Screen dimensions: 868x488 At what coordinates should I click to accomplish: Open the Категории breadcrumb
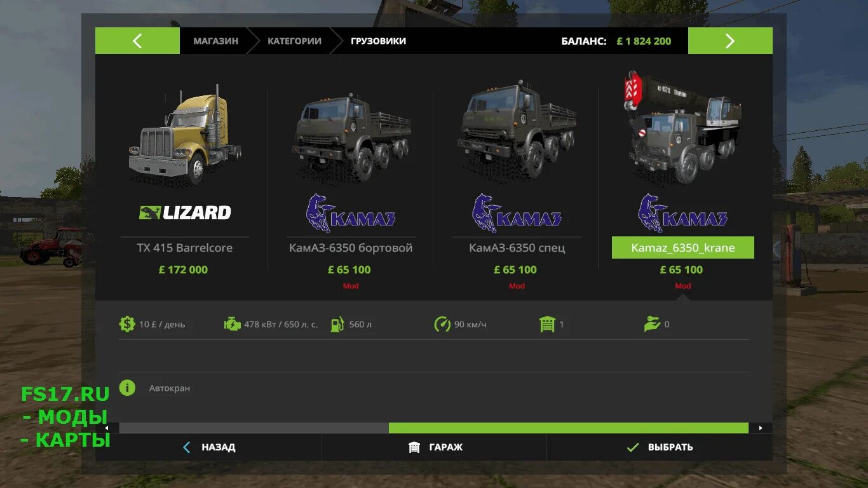tap(294, 41)
